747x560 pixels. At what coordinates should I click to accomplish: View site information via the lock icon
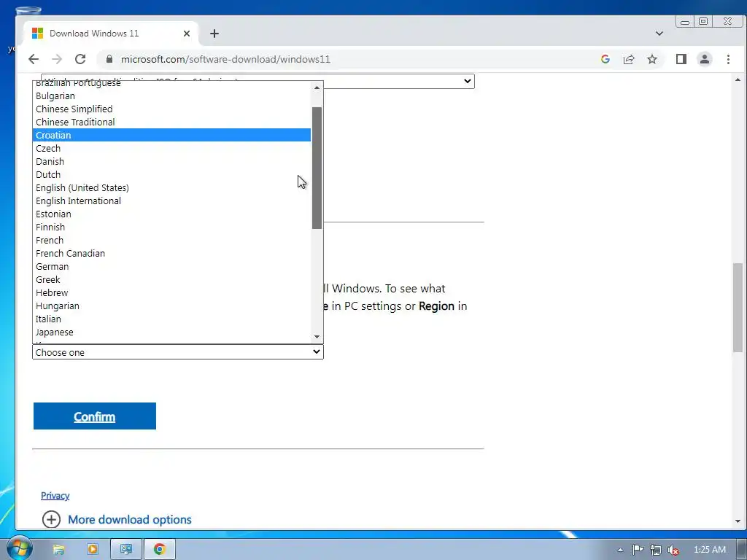[109, 59]
